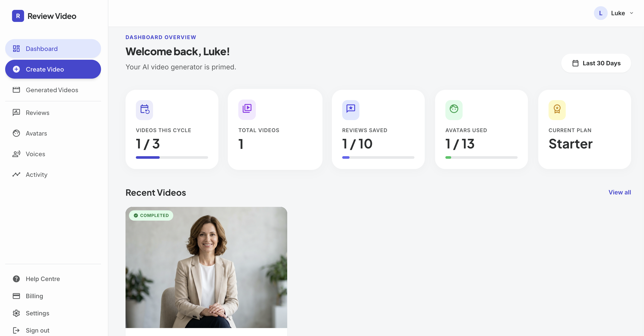The height and width of the screenshot is (336, 644).
Task: Click the '1 / 13' avatars used value
Action: pyautogui.click(x=460, y=144)
